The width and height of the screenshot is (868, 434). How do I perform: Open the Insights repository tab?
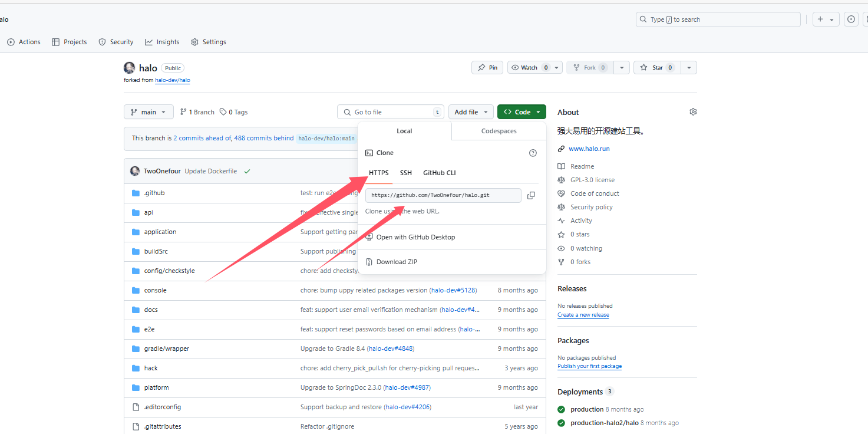(x=162, y=42)
